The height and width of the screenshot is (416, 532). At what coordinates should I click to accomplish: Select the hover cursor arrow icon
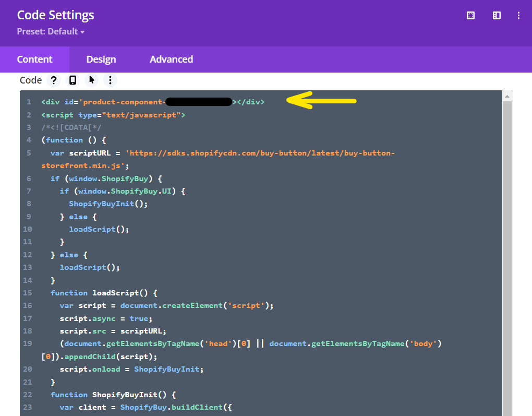(92, 80)
